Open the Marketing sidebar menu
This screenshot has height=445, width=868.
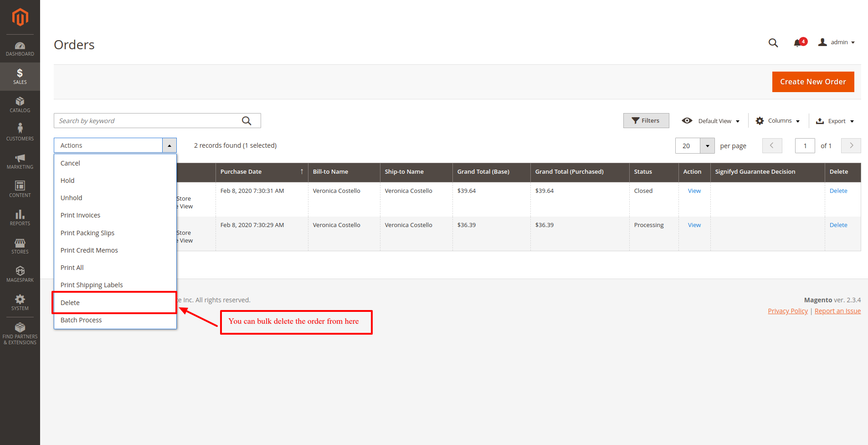[x=20, y=161]
